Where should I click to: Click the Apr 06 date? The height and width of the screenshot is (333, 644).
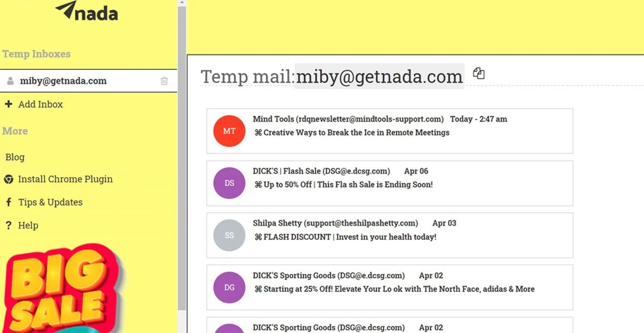click(x=416, y=171)
